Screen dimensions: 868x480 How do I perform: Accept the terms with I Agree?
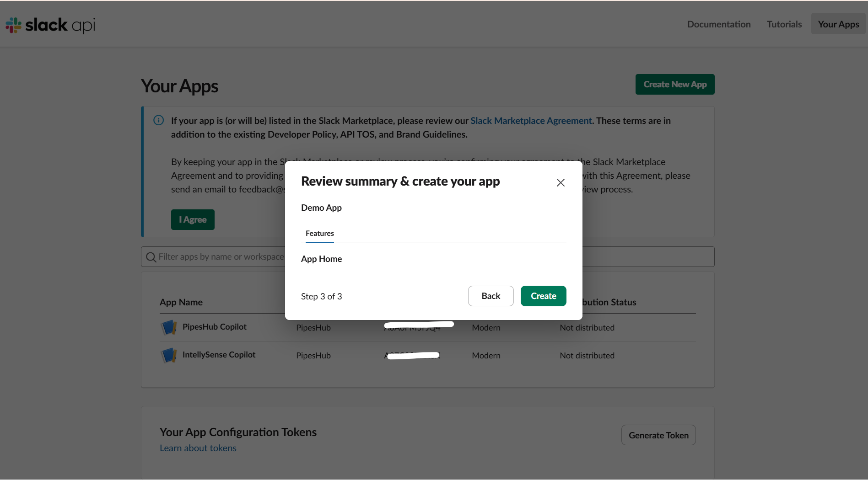[x=192, y=219]
